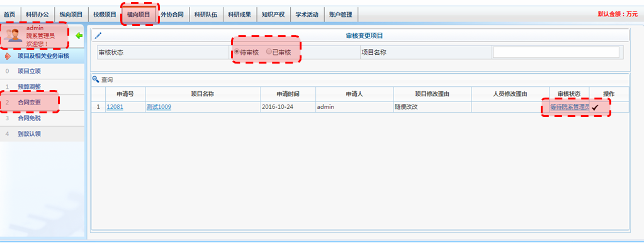This screenshot has width=644, height=243.
Task: Focus the 项目名称 input field
Action: pos(556,52)
